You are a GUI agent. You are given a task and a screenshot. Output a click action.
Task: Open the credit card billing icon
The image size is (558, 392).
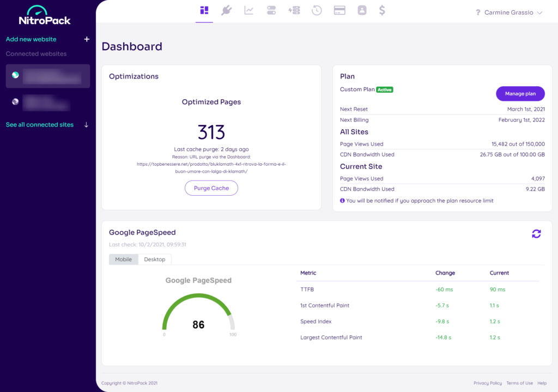(x=339, y=10)
